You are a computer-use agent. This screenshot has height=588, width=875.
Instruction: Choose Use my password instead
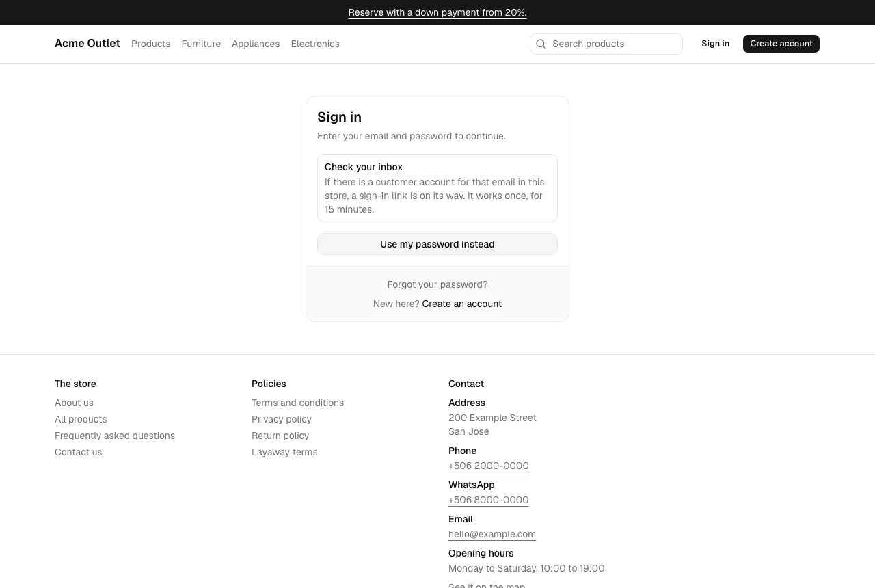pos(437,244)
